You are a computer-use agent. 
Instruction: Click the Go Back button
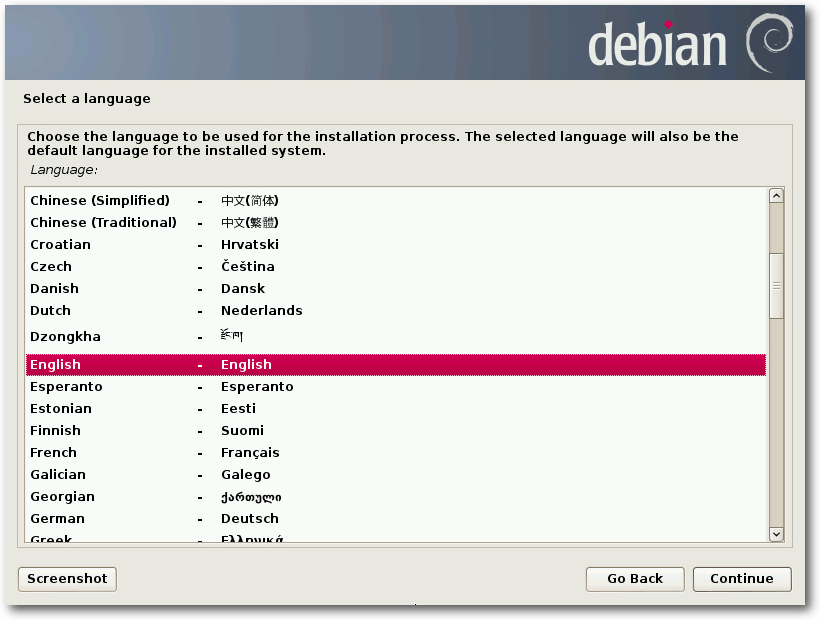click(635, 579)
